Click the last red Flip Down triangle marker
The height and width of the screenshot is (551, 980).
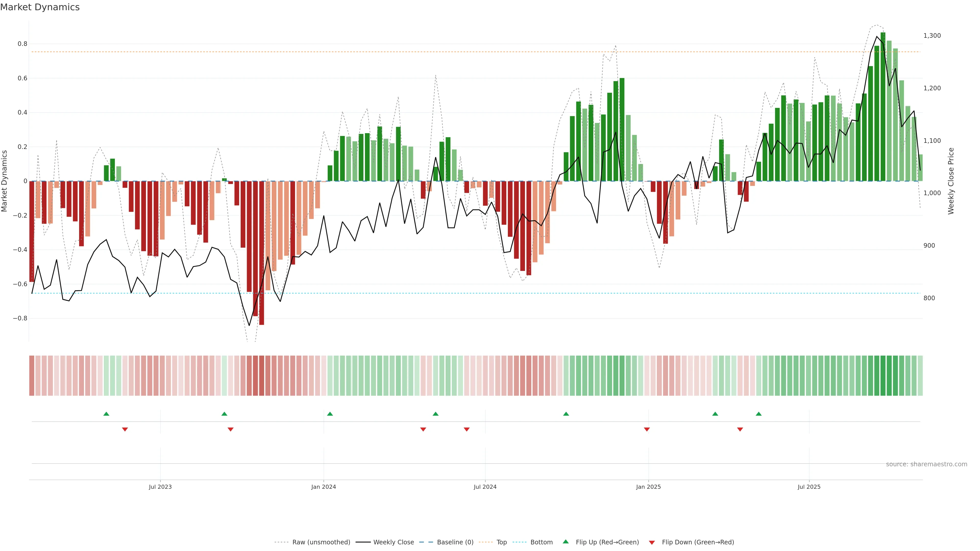[740, 429]
